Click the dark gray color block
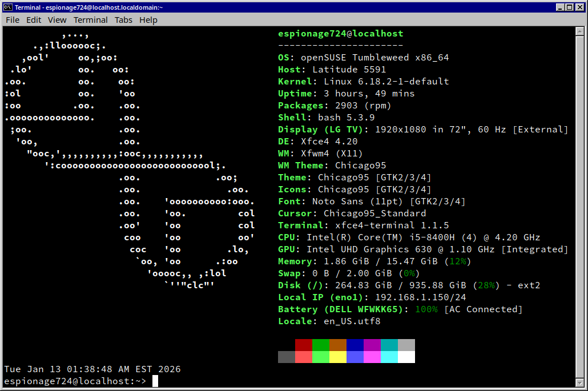 click(x=287, y=357)
